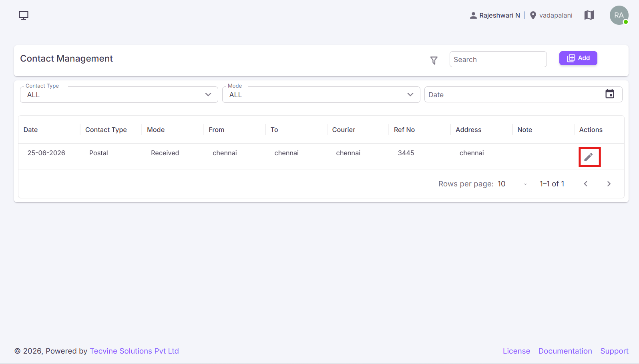The width and height of the screenshot is (639, 364).
Task: Click the location pin beside vadapalani
Action: point(533,15)
